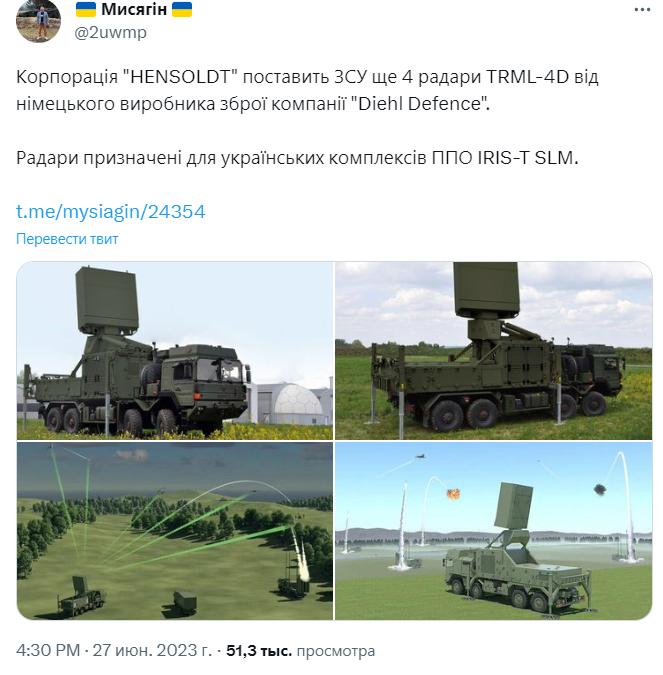663x675 pixels.
Task: Open the tweet's three-dot more menu
Action: 642,10
